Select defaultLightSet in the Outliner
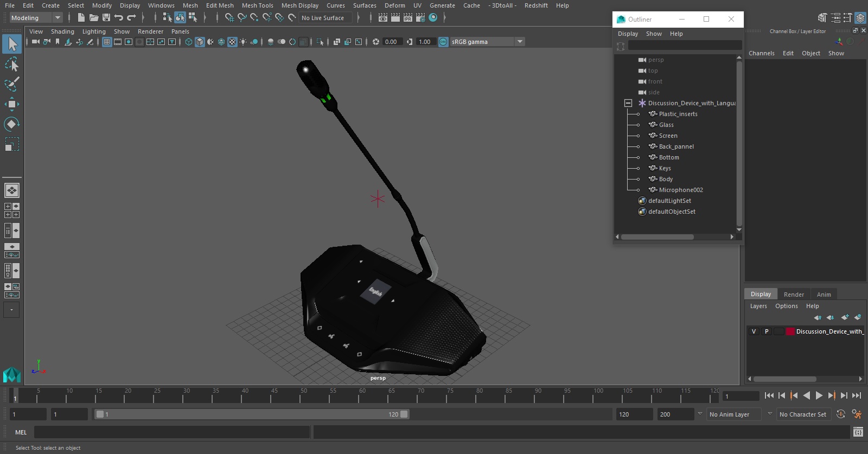 click(x=669, y=201)
